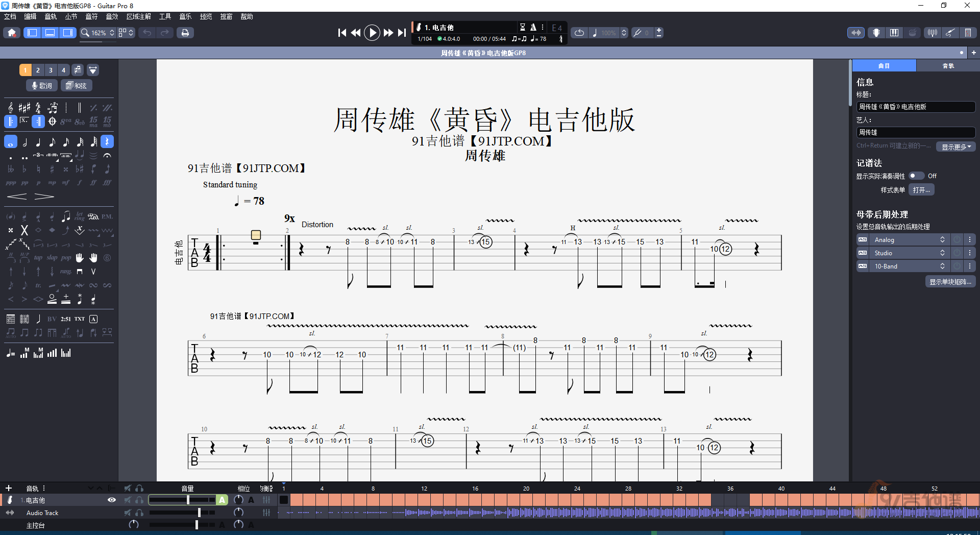Image resolution: width=980 pixels, height=535 pixels.
Task: Click the 艺人 artist input field
Action: [916, 132]
